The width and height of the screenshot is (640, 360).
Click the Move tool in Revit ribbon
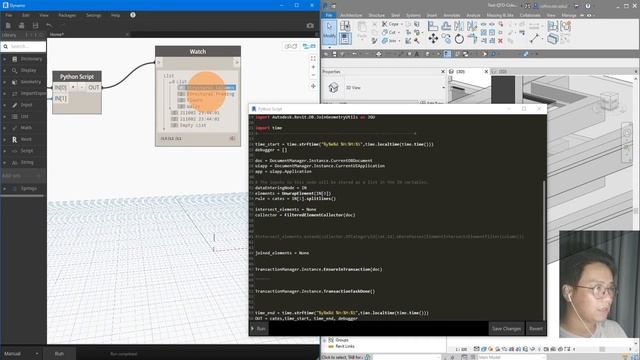tap(433, 38)
